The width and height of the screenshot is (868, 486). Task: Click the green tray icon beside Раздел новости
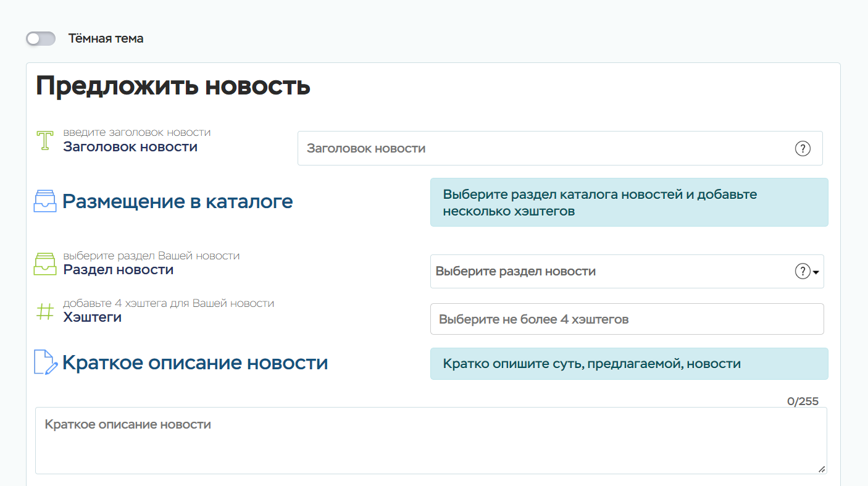[x=44, y=264]
